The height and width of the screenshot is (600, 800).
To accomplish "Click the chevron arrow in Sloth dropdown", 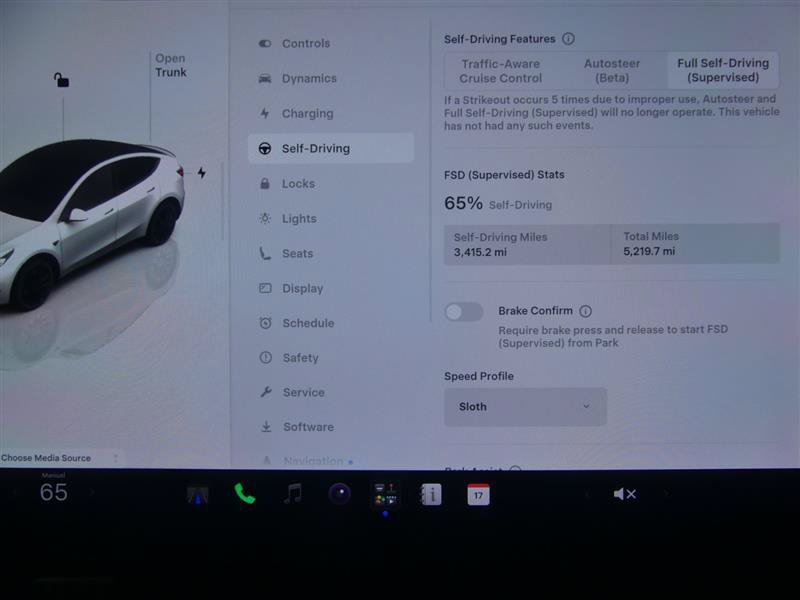I will (x=586, y=406).
